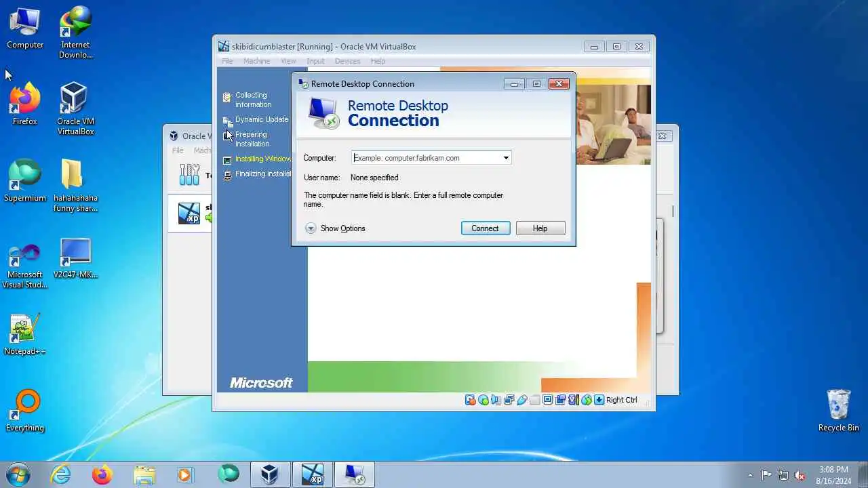Viewport: 868px width, 488px height.
Task: Click 'Preparing installation' setup step text
Action: tap(252, 139)
